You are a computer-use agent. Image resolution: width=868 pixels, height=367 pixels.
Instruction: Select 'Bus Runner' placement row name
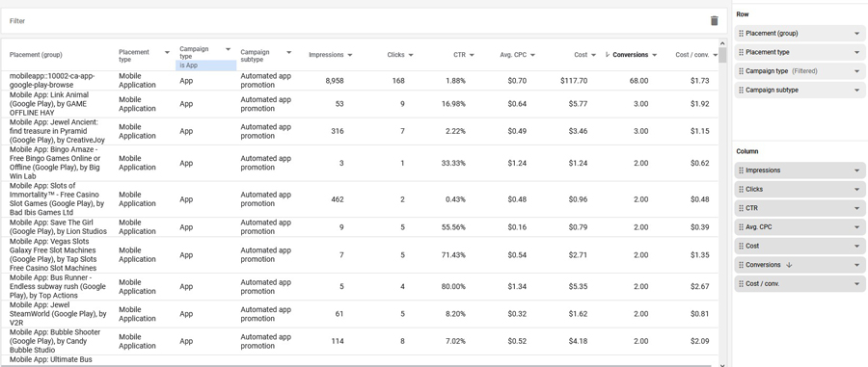58,286
